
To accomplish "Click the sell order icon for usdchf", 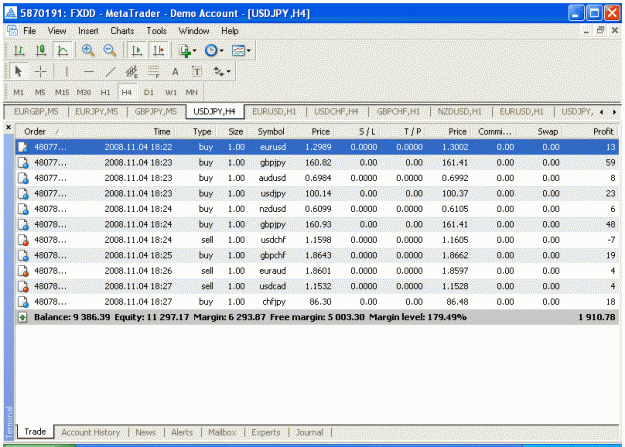I will [23, 240].
